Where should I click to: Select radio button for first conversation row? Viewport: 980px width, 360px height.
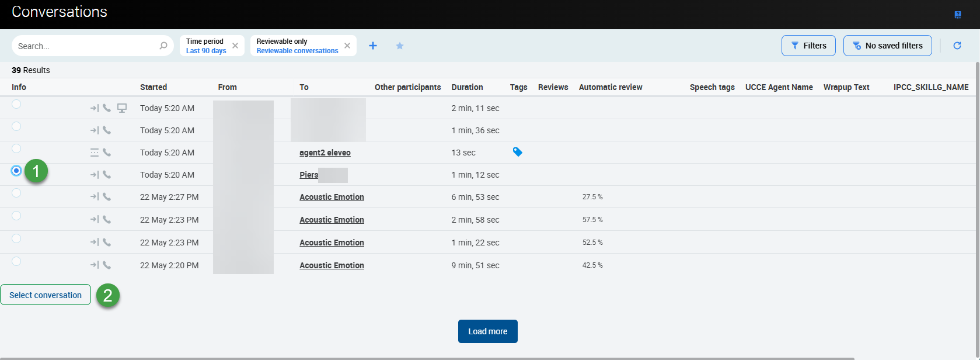coord(16,104)
